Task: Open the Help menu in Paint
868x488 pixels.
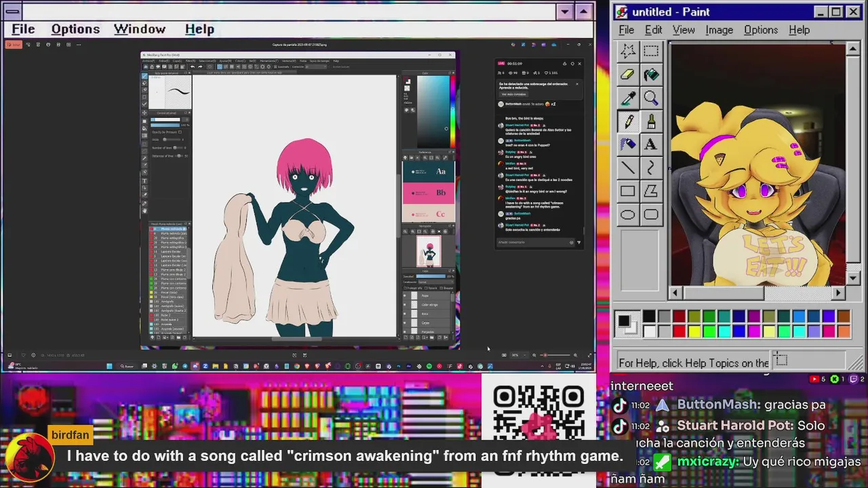Action: coord(799,30)
